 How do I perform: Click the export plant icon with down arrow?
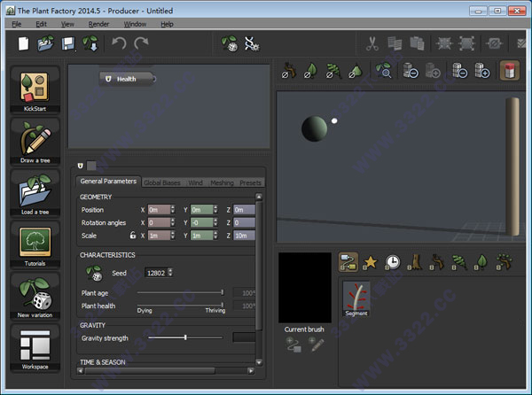coord(90,43)
